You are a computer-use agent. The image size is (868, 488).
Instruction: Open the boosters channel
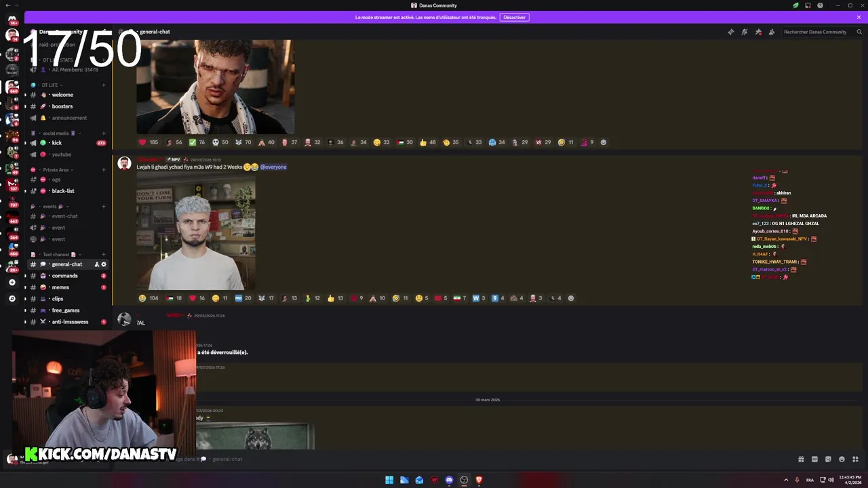tap(66, 106)
